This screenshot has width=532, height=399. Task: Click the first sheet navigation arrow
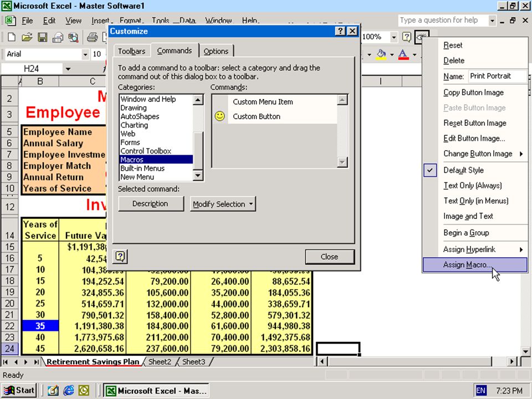(x=6, y=362)
